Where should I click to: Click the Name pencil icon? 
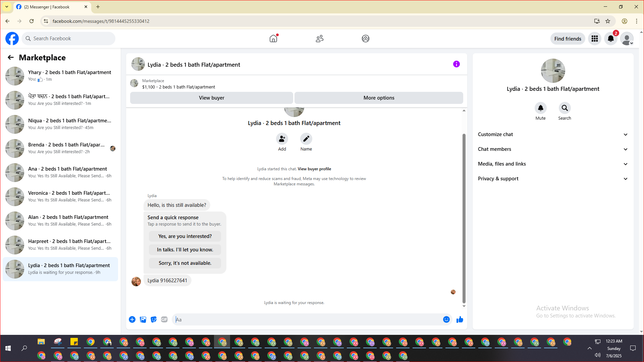pyautogui.click(x=306, y=139)
